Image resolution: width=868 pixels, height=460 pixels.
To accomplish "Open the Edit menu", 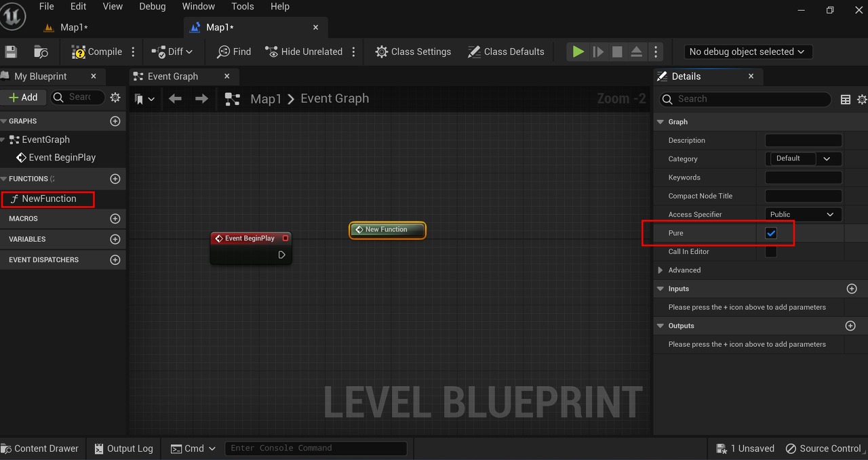I will pos(79,6).
